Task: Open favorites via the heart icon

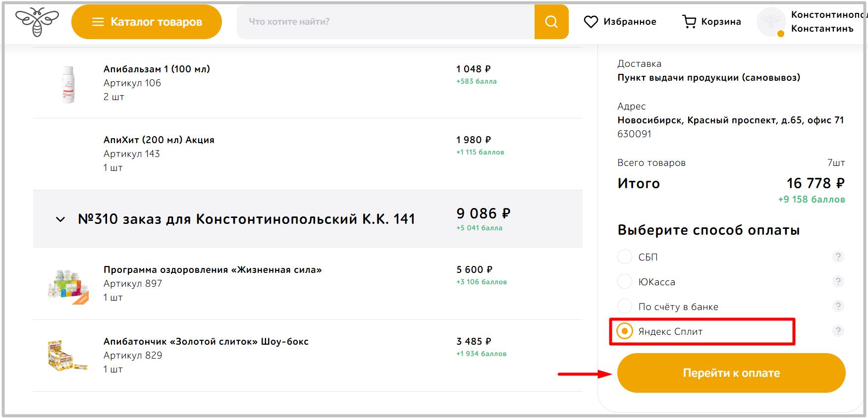Action: click(591, 22)
